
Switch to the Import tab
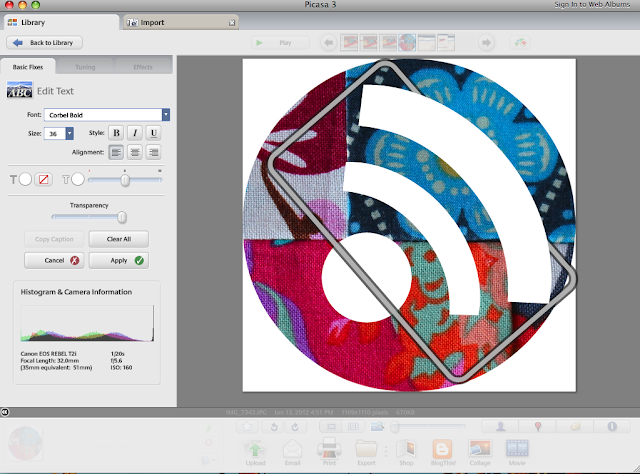coord(180,22)
